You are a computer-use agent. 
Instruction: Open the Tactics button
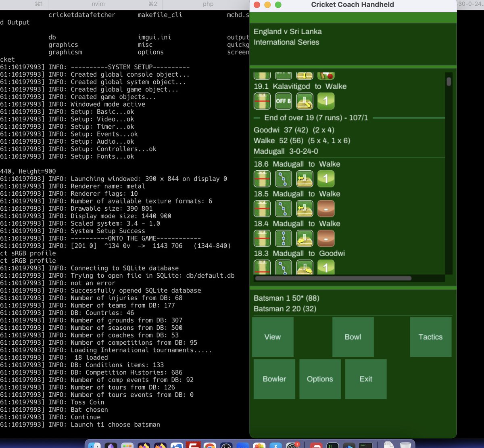tap(430, 337)
